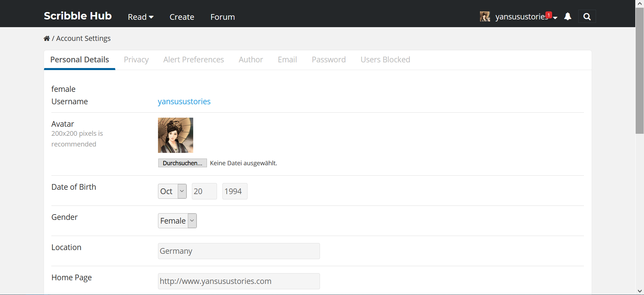The image size is (644, 295).
Task: Click the page vertical scrollbar thumb
Action: coord(640,70)
